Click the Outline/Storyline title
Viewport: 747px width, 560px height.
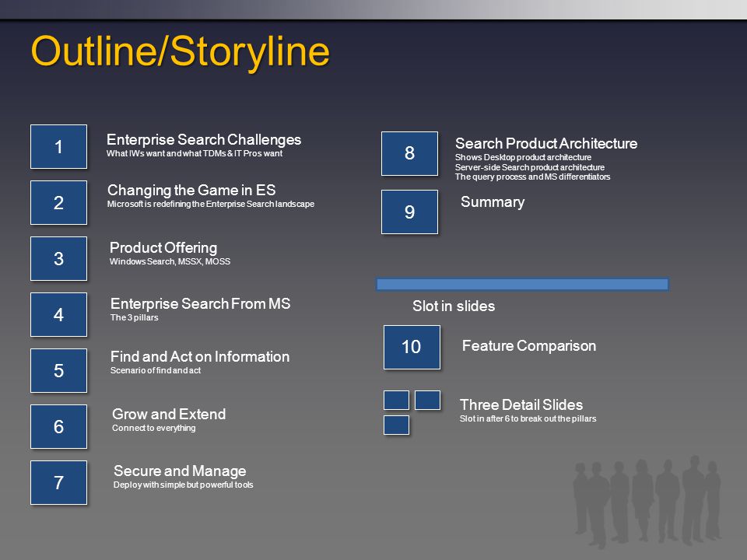click(x=180, y=52)
